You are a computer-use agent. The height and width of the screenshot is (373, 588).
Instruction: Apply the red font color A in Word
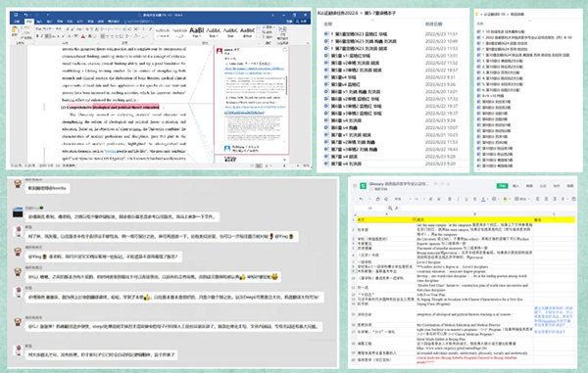83,36
